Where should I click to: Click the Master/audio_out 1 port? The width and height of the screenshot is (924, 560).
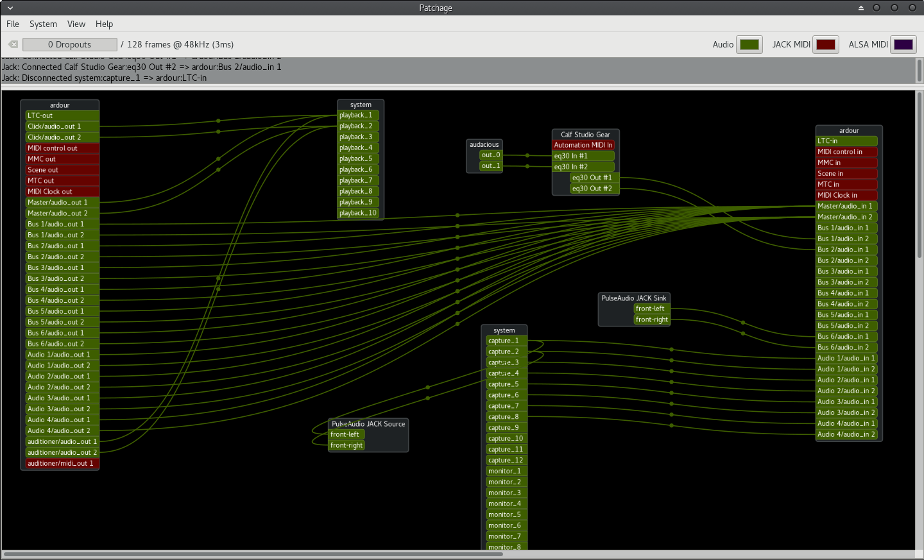click(x=62, y=203)
